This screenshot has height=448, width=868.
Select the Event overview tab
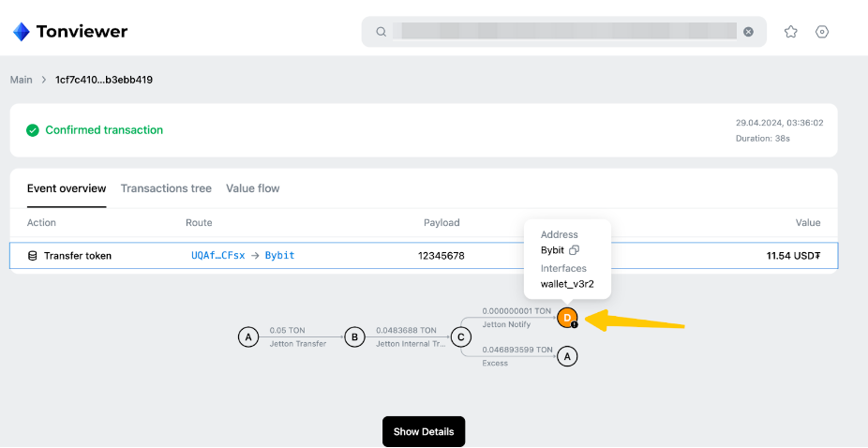[x=67, y=188]
